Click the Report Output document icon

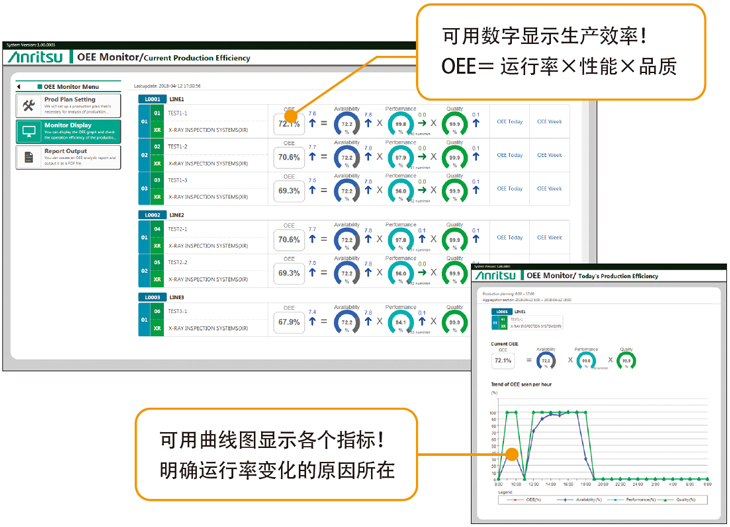tap(29, 157)
